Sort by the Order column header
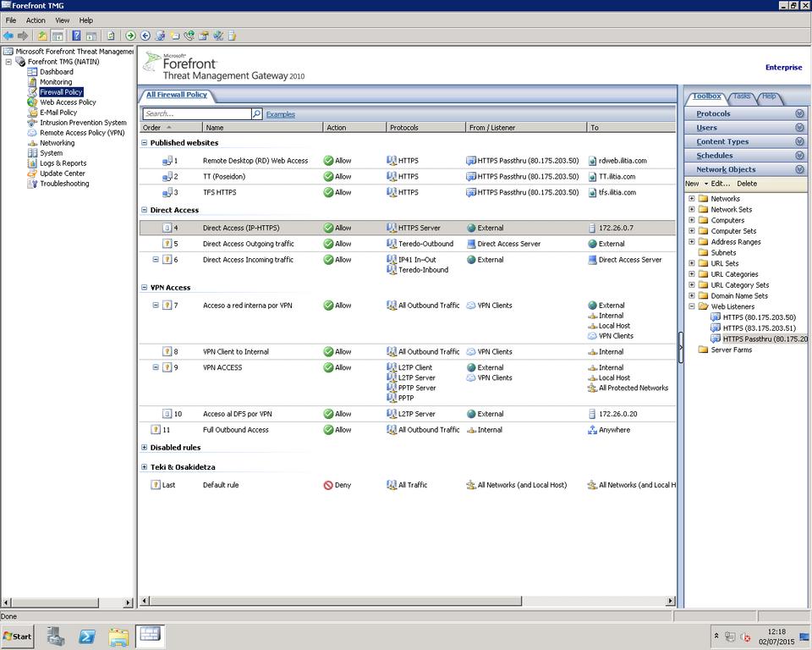Image resolution: width=812 pixels, height=650 pixels. click(x=171, y=128)
